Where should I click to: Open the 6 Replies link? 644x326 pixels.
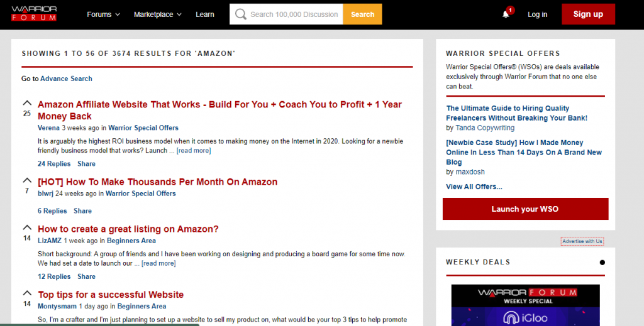pos(52,211)
